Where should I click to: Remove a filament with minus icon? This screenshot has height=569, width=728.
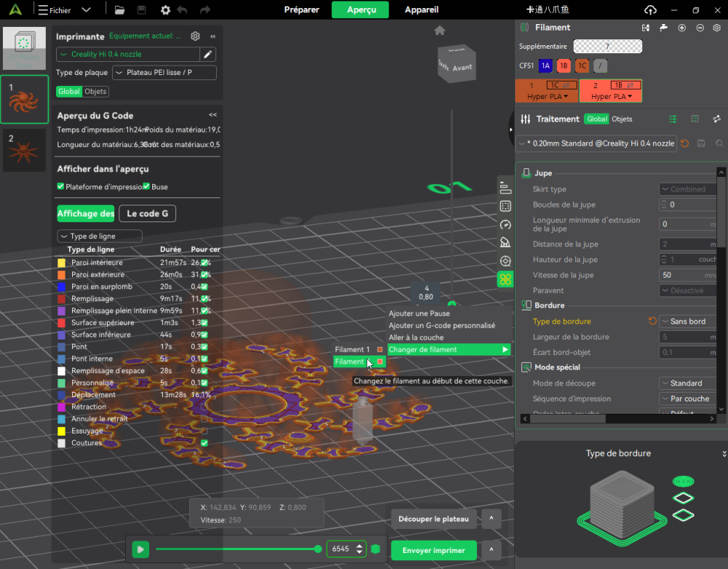coord(700,28)
